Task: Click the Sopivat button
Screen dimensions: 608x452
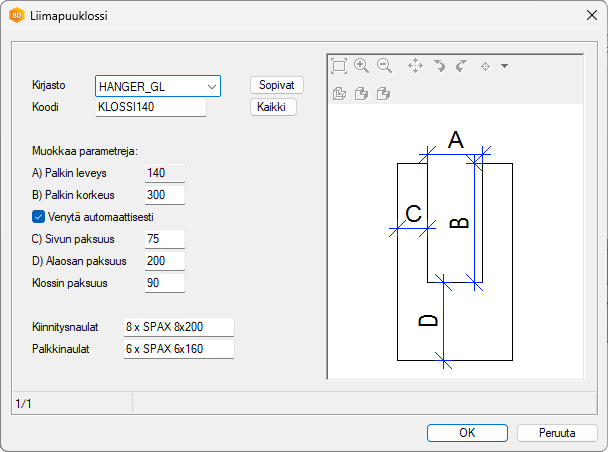Action: click(276, 86)
